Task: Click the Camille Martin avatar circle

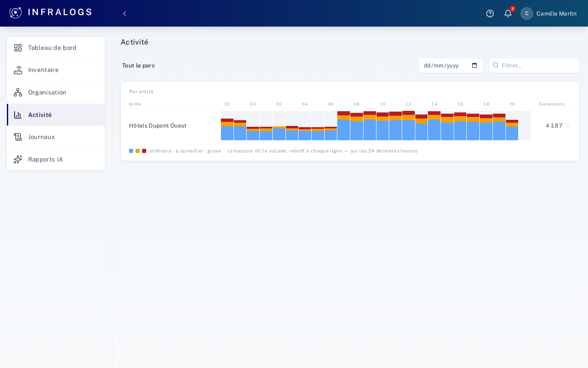Action: pyautogui.click(x=527, y=13)
